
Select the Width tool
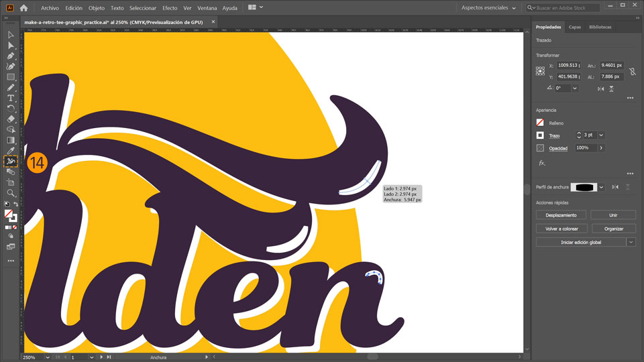[x=11, y=162]
